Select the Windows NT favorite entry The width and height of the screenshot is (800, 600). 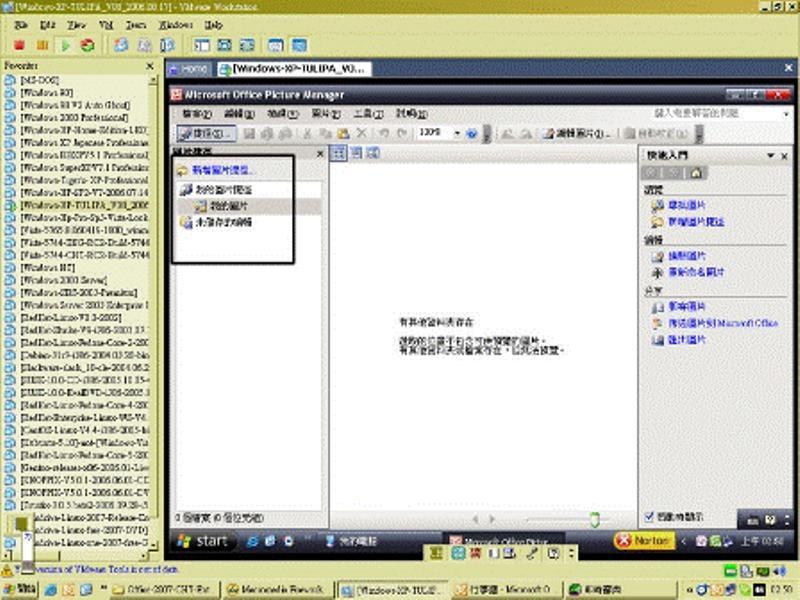47,267
